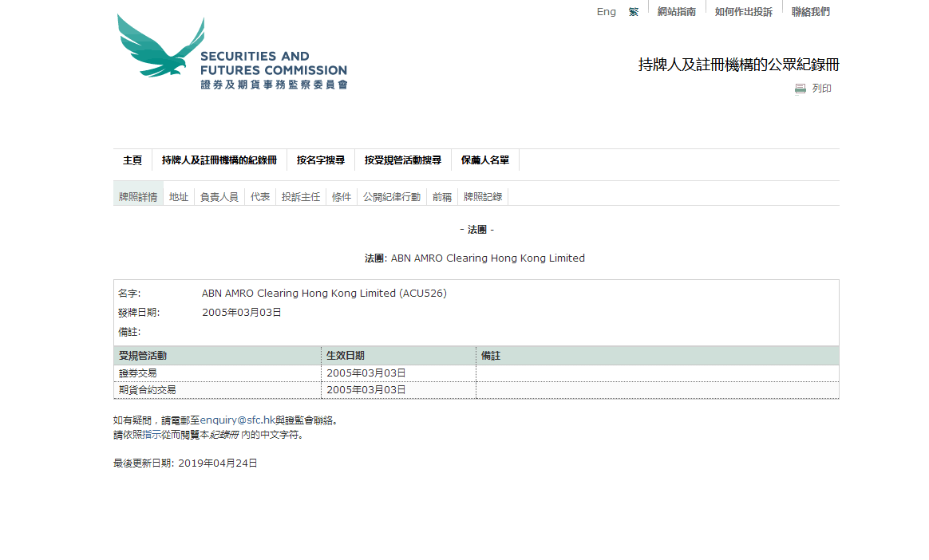The height and width of the screenshot is (560, 929).
Task: Click the 證券交易 table cell
Action: pos(217,373)
